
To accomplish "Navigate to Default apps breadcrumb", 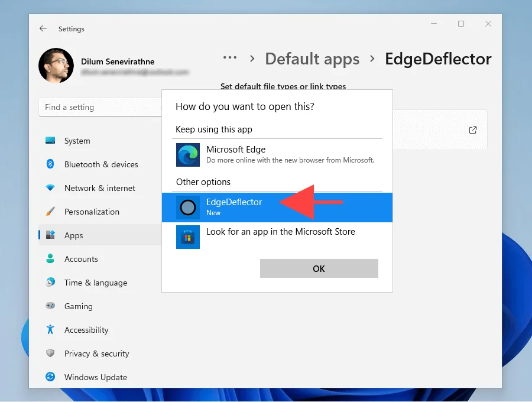I will (312, 59).
